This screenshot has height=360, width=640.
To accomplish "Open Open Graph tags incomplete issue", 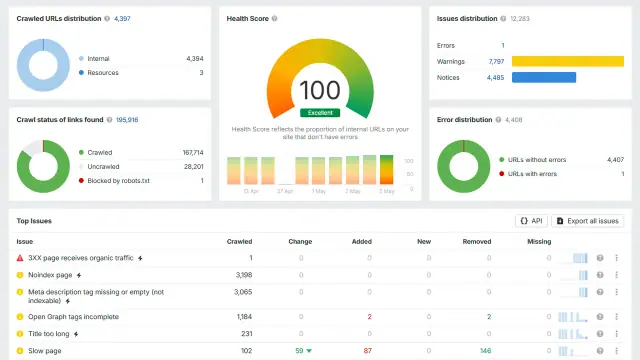I will tap(73, 317).
